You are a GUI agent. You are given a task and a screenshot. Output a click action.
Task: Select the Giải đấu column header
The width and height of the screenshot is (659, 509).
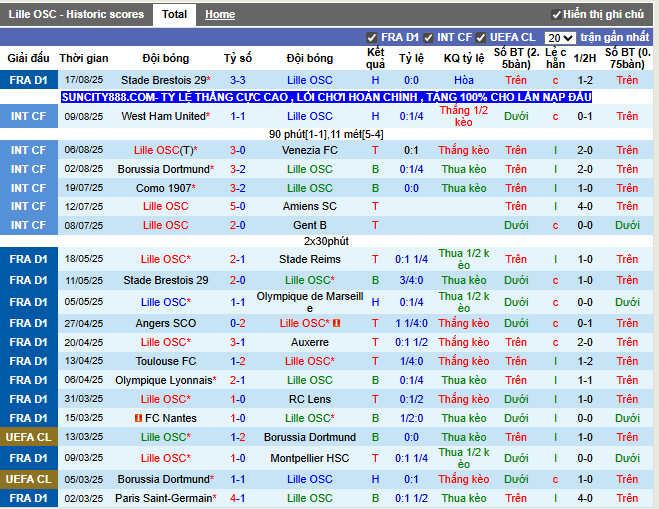click(28, 58)
